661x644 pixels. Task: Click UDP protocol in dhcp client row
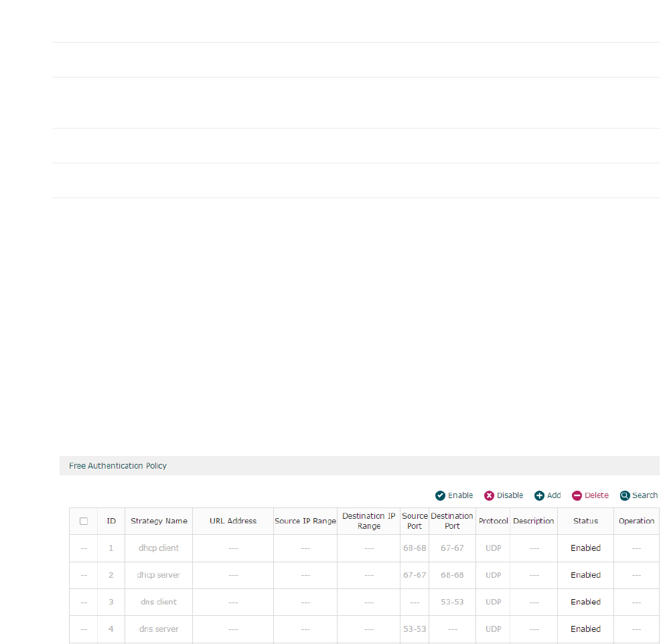pos(493,548)
